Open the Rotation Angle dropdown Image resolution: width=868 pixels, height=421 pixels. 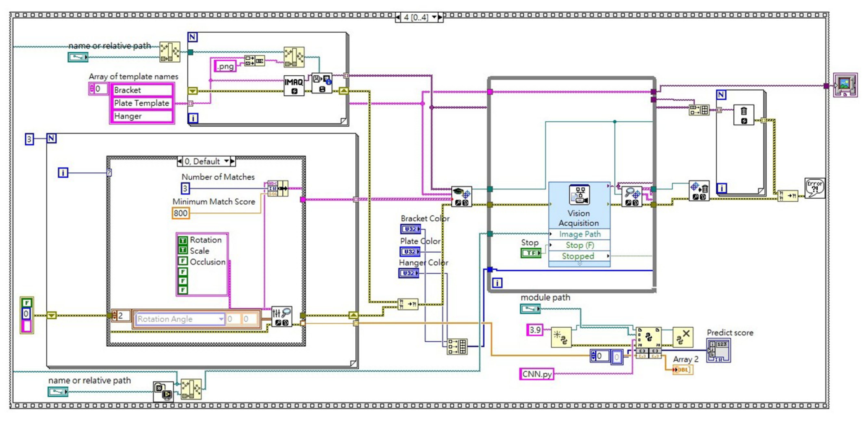[221, 319]
